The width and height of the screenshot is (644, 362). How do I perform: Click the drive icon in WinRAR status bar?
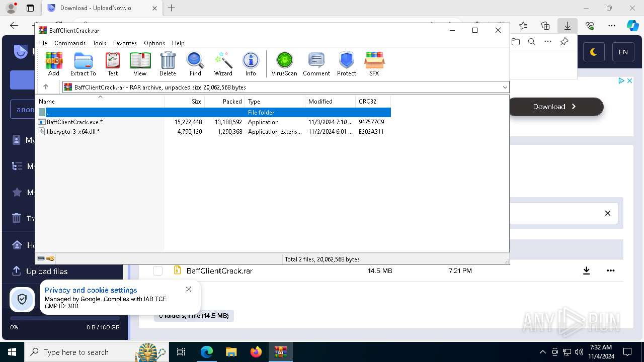coord(41,259)
